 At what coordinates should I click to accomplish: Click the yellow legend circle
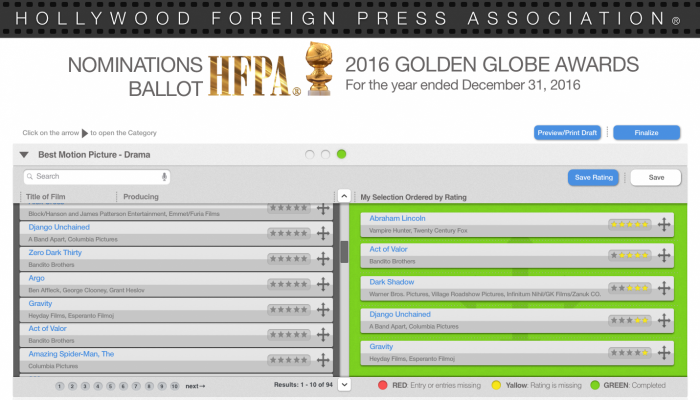point(496,385)
